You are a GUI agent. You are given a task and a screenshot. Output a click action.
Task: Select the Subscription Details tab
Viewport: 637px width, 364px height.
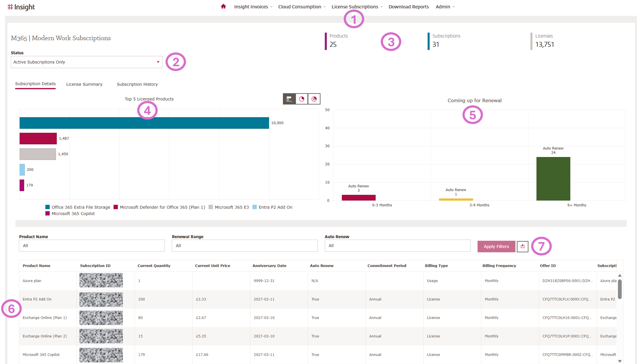[x=35, y=84]
